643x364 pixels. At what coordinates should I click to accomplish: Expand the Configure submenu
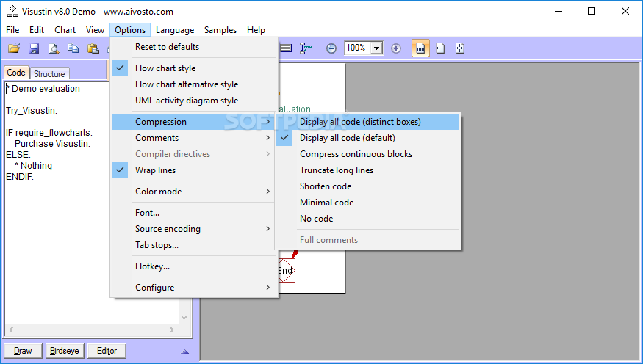point(193,288)
